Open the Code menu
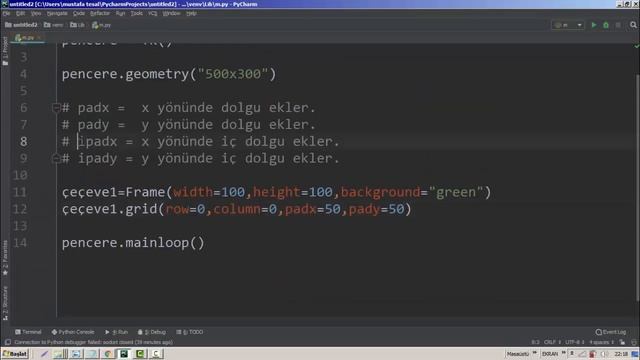This screenshot has height=360, width=640. click(x=79, y=13)
